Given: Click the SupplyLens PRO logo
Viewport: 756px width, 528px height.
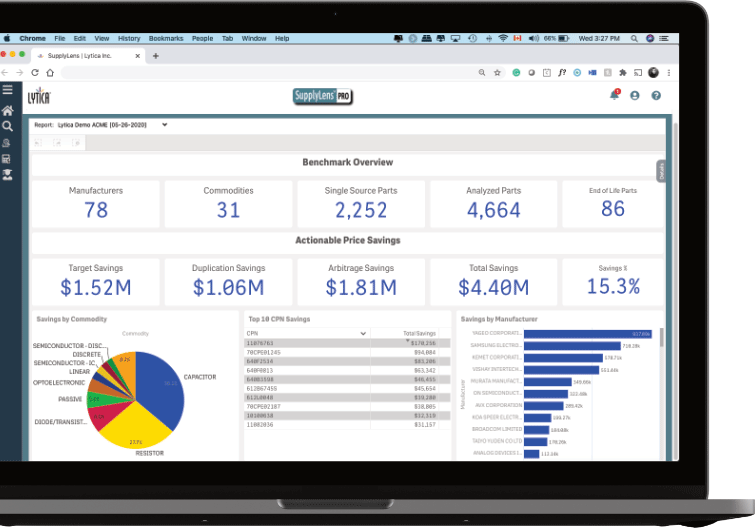Looking at the screenshot, I should pyautogui.click(x=323, y=96).
